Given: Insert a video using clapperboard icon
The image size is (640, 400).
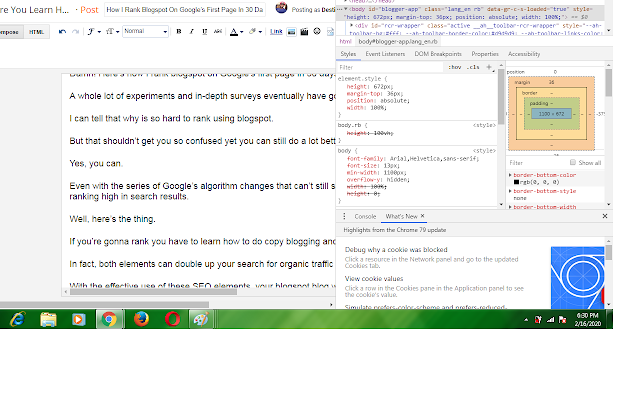Looking at the screenshot, I should point(304,31).
